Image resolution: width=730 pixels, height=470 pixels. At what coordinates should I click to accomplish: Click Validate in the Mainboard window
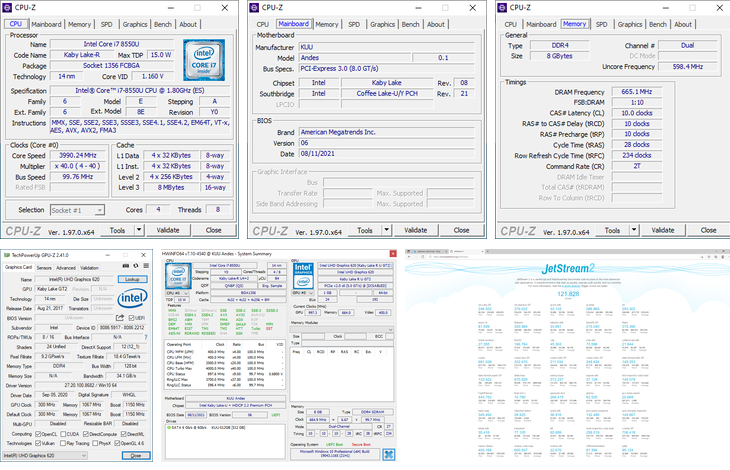point(416,230)
